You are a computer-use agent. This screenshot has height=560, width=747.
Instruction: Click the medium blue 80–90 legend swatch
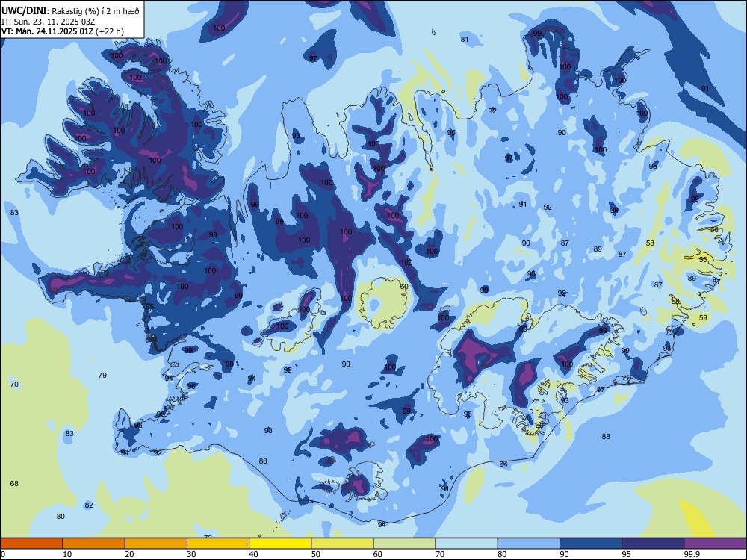click(528, 544)
